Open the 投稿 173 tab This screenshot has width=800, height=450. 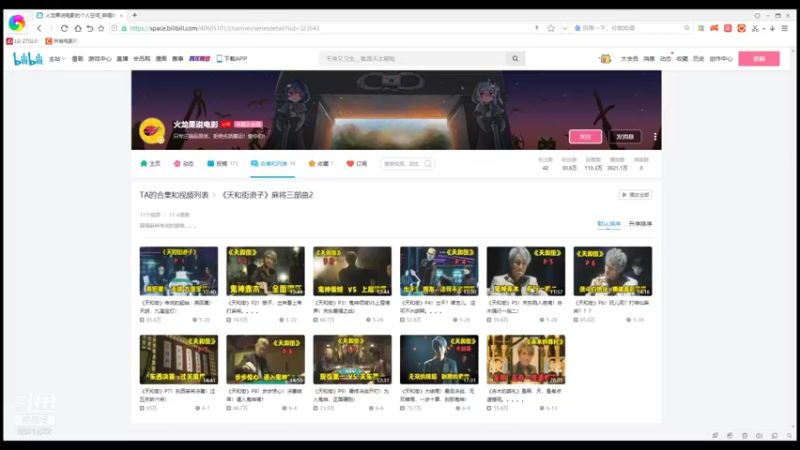coord(222,164)
